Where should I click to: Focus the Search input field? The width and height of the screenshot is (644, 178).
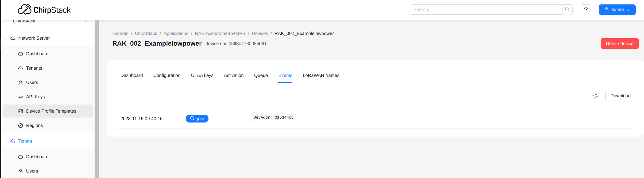pos(486,9)
